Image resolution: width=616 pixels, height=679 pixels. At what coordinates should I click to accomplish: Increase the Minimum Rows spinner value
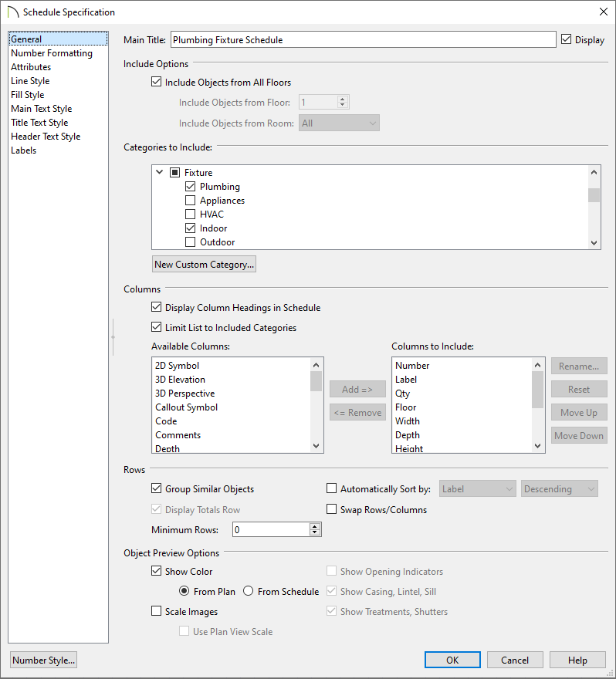pos(315,526)
